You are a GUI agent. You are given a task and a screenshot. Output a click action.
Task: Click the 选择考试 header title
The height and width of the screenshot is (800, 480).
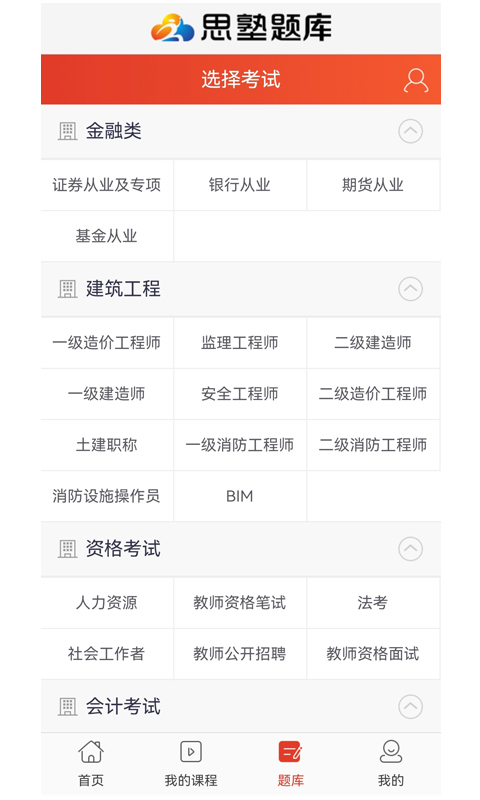click(x=241, y=80)
